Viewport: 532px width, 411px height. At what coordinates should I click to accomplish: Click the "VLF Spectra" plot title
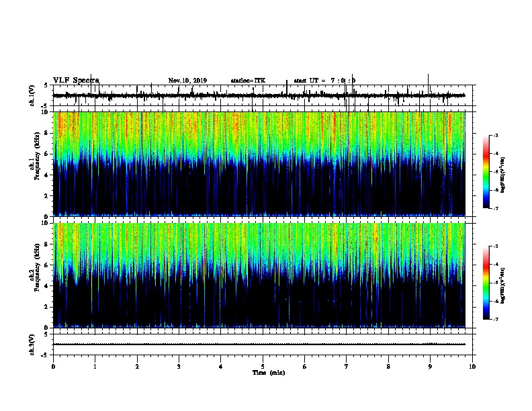click(x=76, y=81)
